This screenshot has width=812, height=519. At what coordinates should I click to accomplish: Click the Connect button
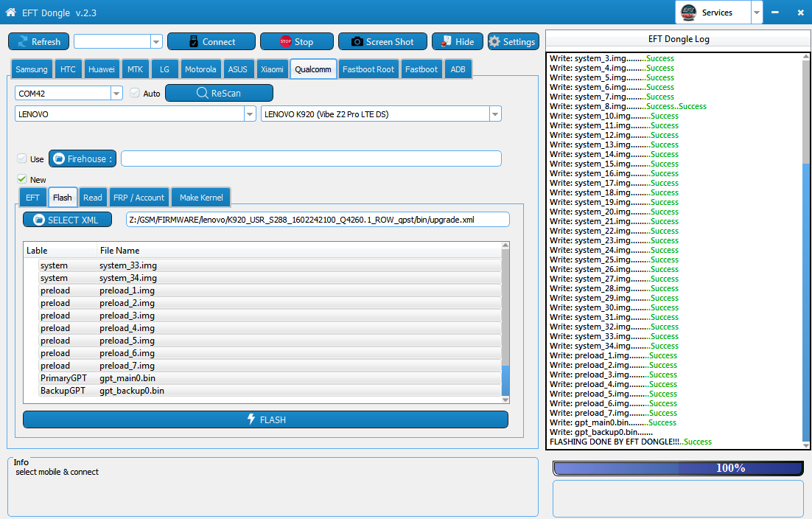tap(211, 41)
